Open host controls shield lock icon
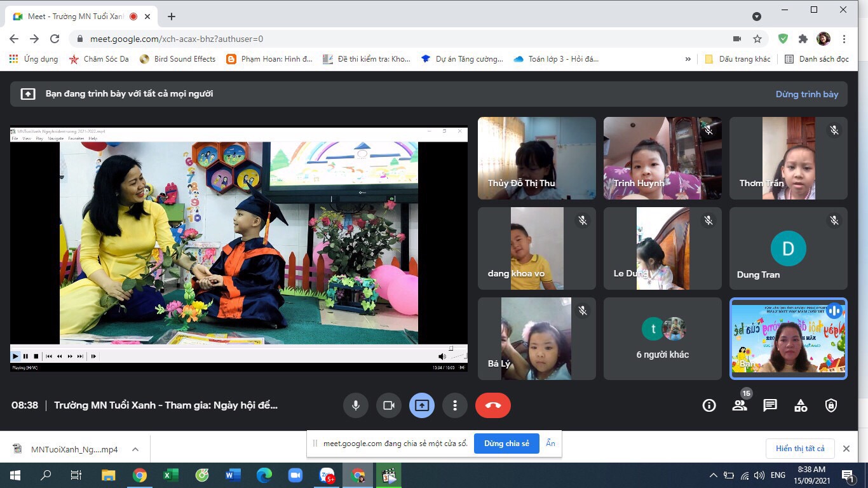The height and width of the screenshot is (488, 868). 831,405
